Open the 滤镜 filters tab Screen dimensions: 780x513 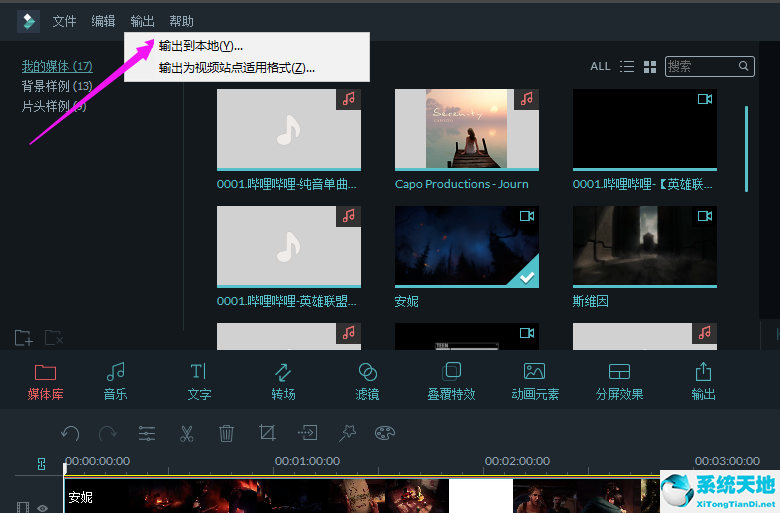click(367, 382)
